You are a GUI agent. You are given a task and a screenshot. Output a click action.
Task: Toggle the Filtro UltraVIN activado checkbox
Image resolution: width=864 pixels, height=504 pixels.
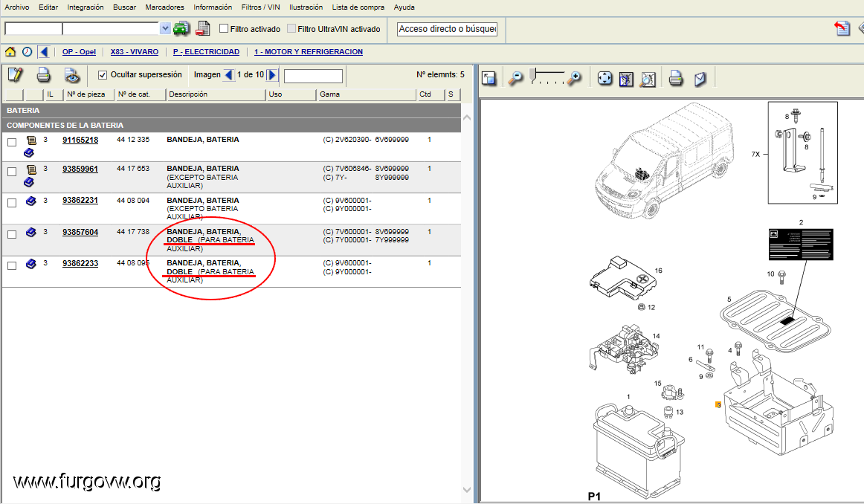pyautogui.click(x=291, y=29)
